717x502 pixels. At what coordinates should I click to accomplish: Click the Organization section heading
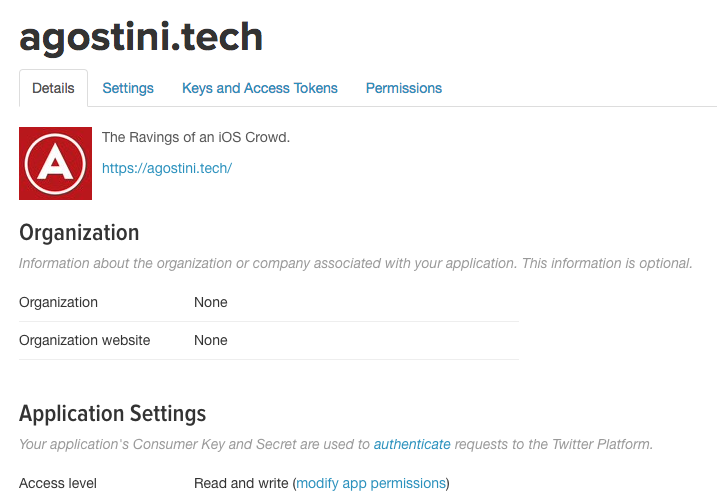point(79,233)
